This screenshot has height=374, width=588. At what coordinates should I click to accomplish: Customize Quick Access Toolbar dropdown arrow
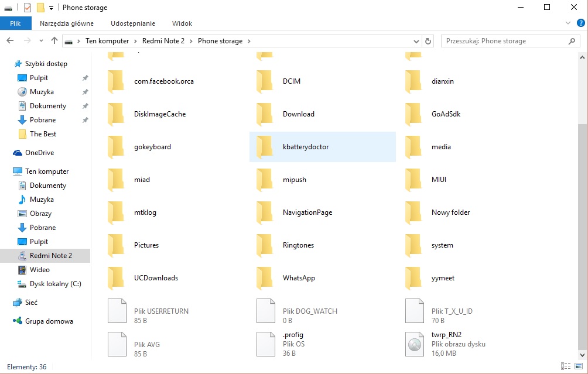click(52, 8)
